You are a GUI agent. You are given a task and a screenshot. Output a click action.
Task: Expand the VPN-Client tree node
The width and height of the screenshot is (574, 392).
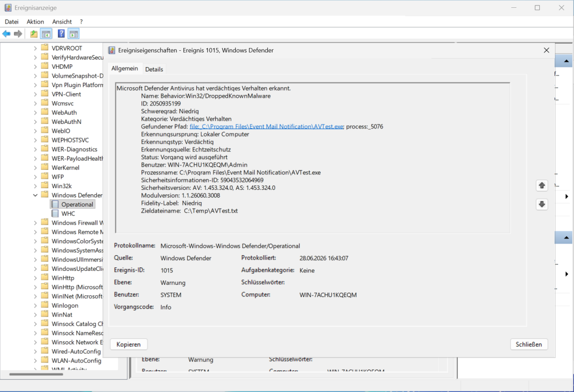35,94
